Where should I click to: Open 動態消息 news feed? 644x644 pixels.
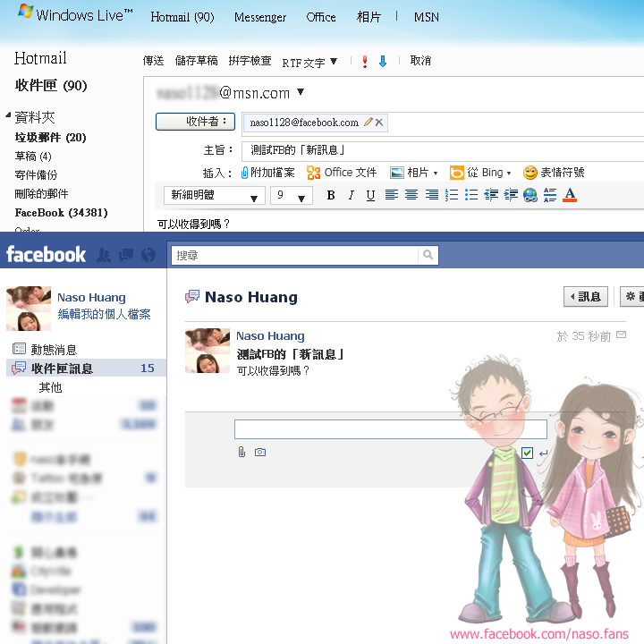[x=45, y=350]
